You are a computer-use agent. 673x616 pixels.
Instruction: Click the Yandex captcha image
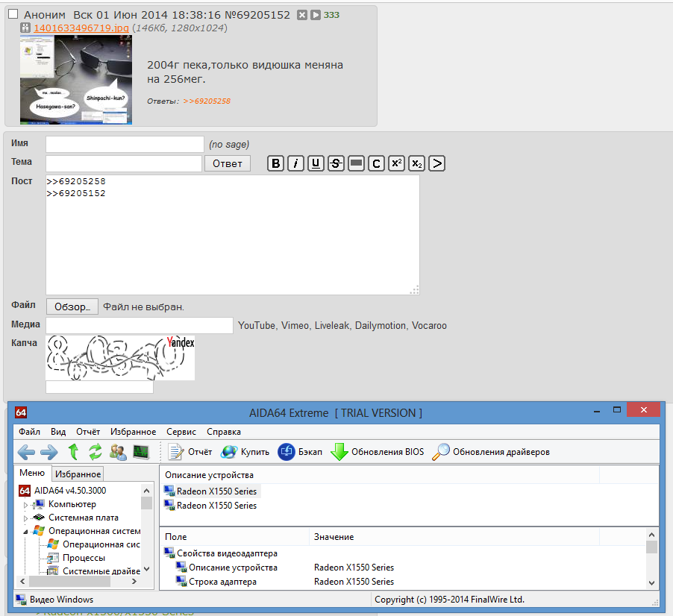click(120, 358)
